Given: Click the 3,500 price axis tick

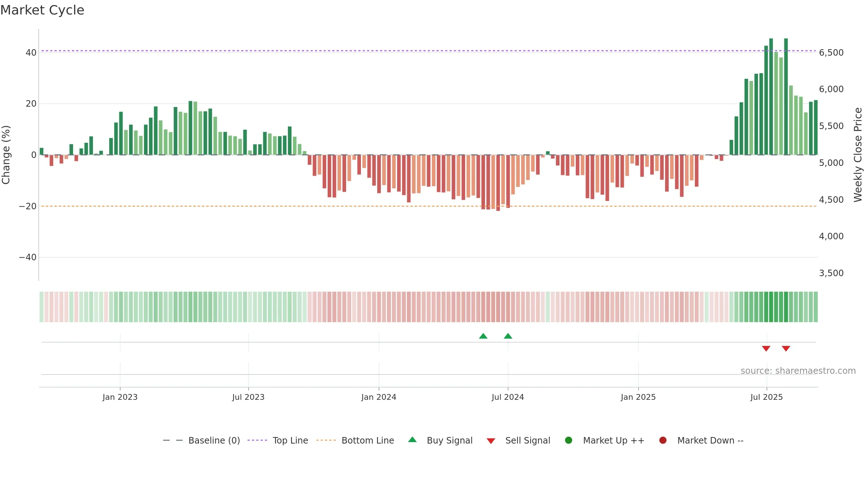Looking at the screenshot, I should (831, 273).
